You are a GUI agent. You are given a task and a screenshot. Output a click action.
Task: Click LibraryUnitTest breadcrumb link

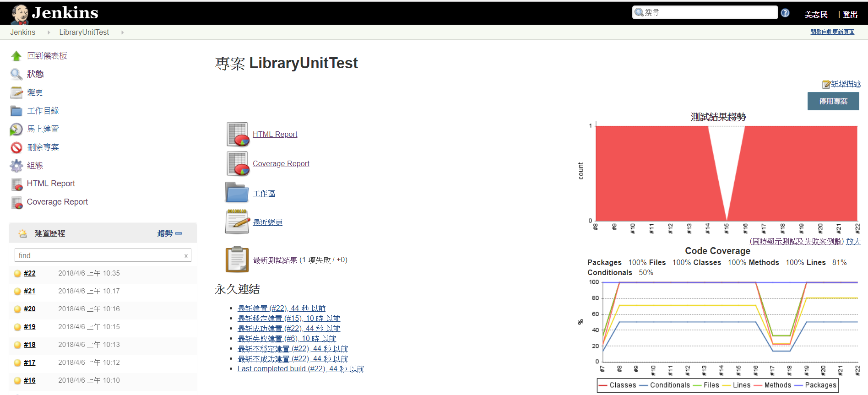point(84,32)
